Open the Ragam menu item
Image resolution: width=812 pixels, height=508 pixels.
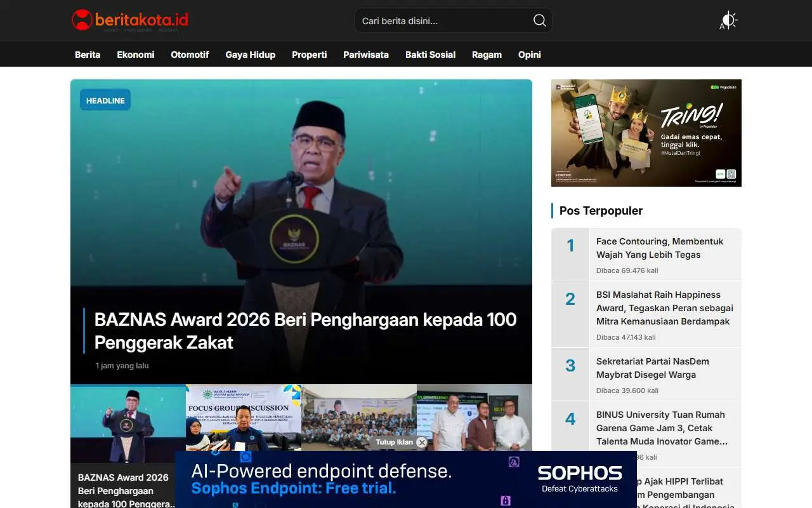(487, 55)
